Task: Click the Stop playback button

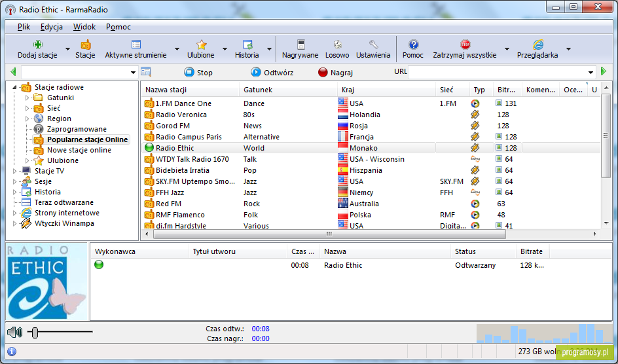Action: pyautogui.click(x=198, y=73)
